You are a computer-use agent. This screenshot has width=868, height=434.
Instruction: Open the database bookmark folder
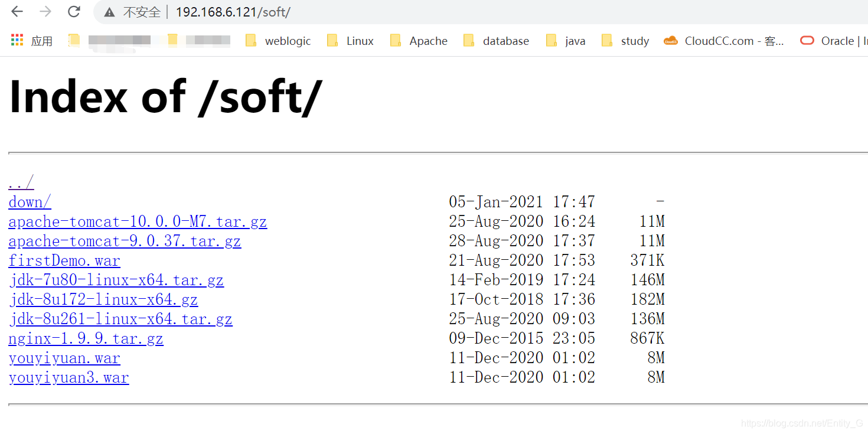click(x=496, y=41)
